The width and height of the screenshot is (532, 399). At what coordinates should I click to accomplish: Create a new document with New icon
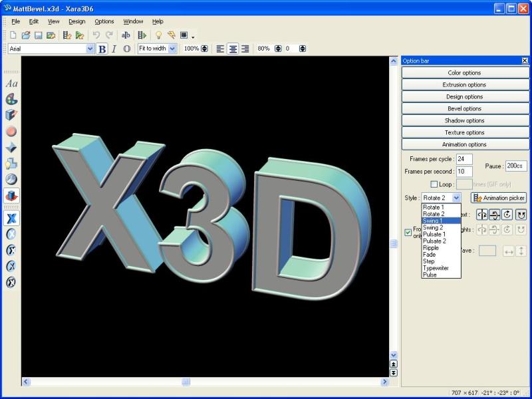tap(13, 35)
